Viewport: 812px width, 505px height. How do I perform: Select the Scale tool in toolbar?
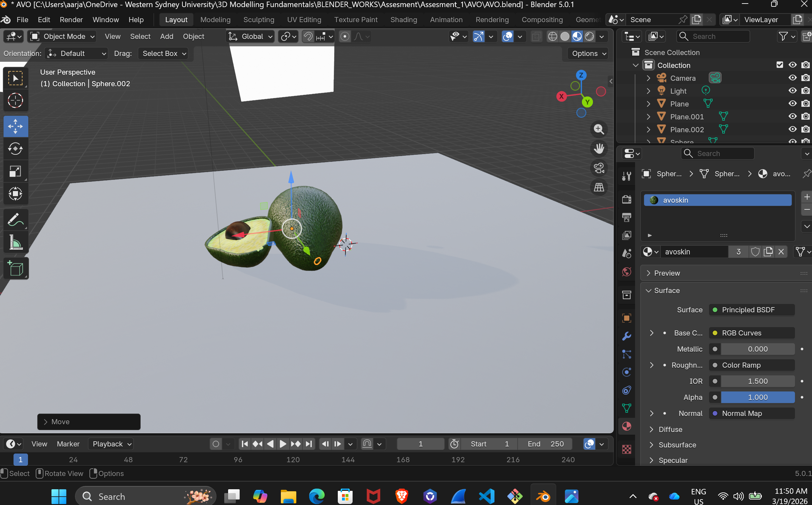(15, 171)
